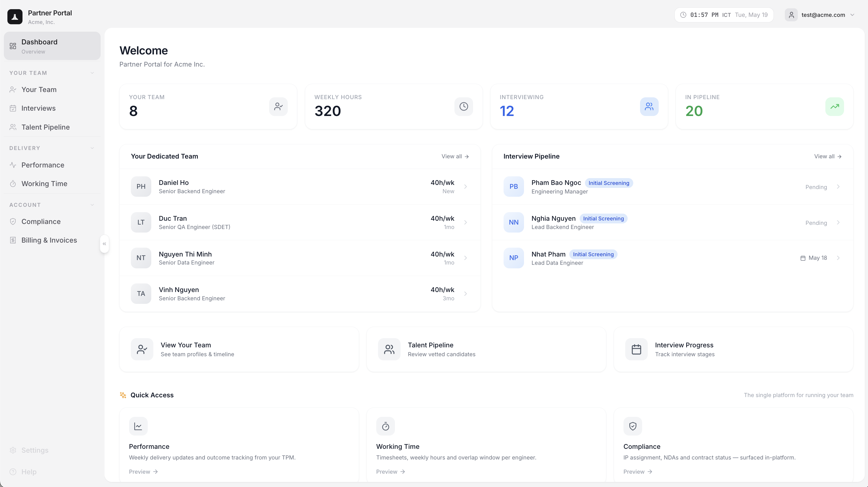Open Duc Tran row chevron

click(x=465, y=222)
